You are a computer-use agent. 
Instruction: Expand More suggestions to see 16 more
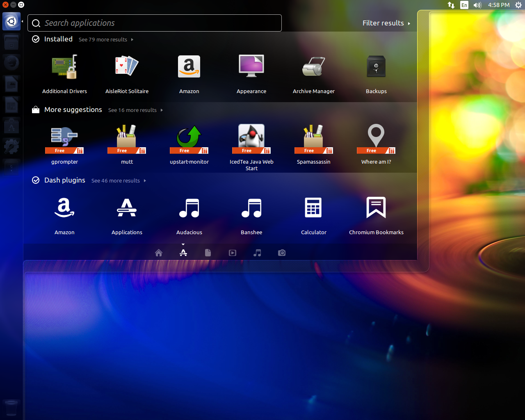135,110
